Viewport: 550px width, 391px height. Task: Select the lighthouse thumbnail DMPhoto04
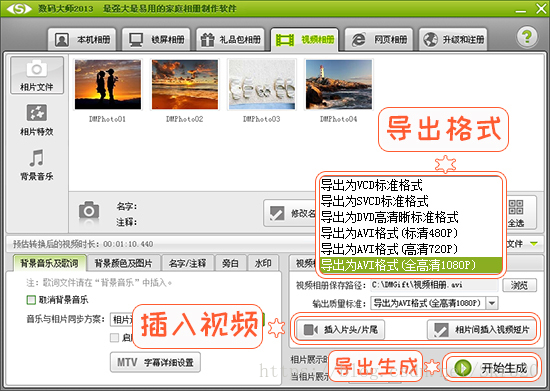(x=339, y=85)
